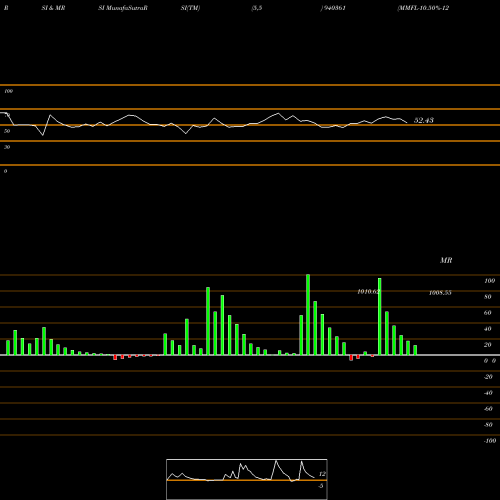Image resolution: width=500 pixels, height=500 pixels.
Task: Click the '12' value in mini chart
Action: point(322,474)
